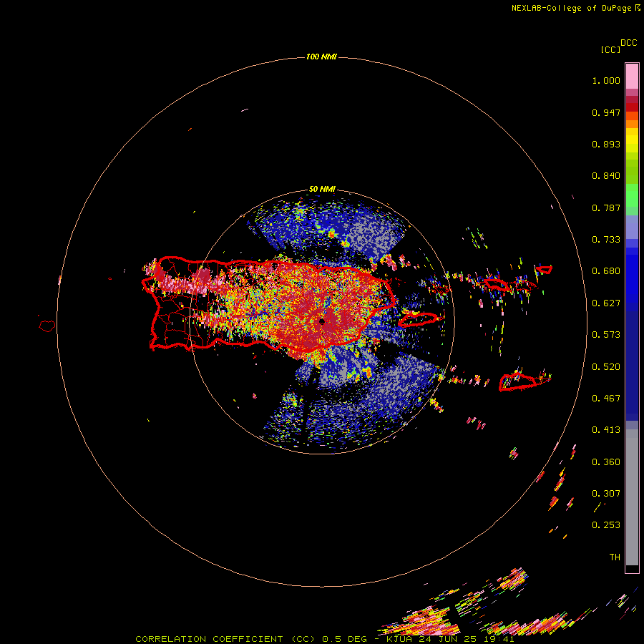Select the 1.000 scale value
Image resolution: width=644 pixels, height=644 pixels.
coord(606,80)
